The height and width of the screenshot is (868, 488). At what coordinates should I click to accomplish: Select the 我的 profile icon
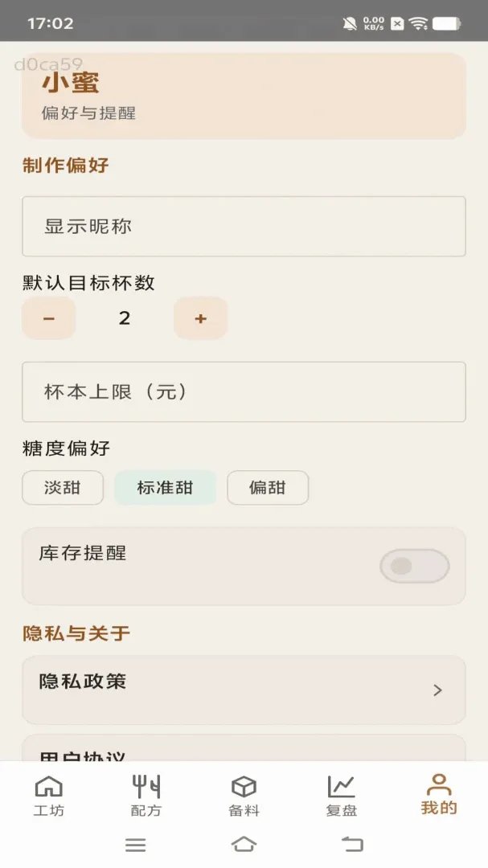coord(439,784)
